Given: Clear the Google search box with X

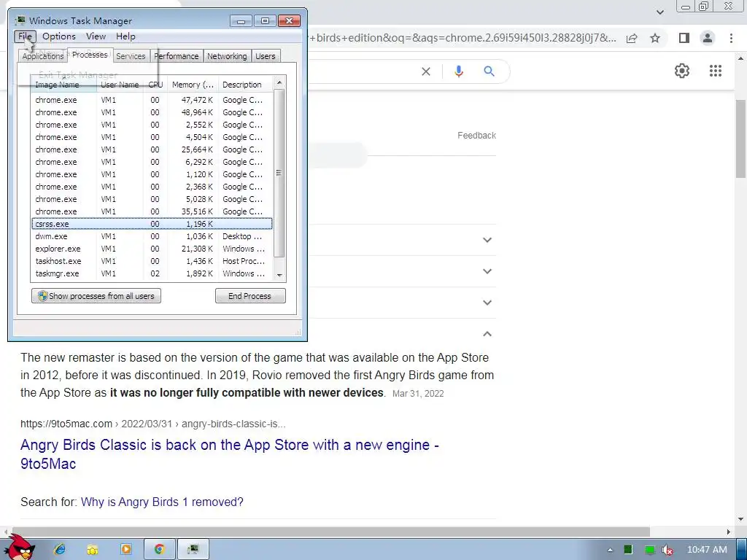Looking at the screenshot, I should point(426,71).
